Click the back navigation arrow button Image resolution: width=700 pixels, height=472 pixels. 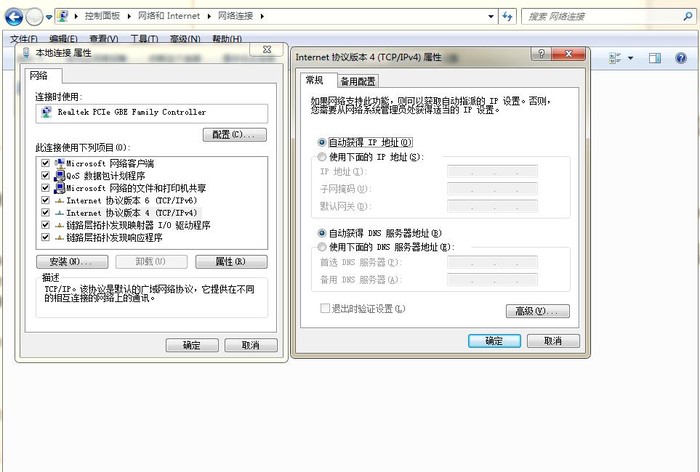(14, 16)
